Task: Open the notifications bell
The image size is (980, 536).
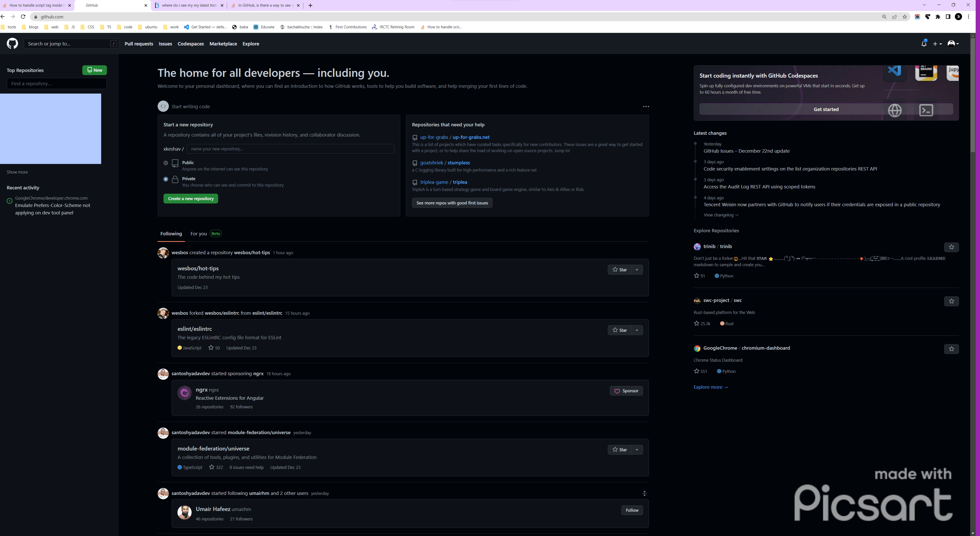Action: pyautogui.click(x=924, y=44)
